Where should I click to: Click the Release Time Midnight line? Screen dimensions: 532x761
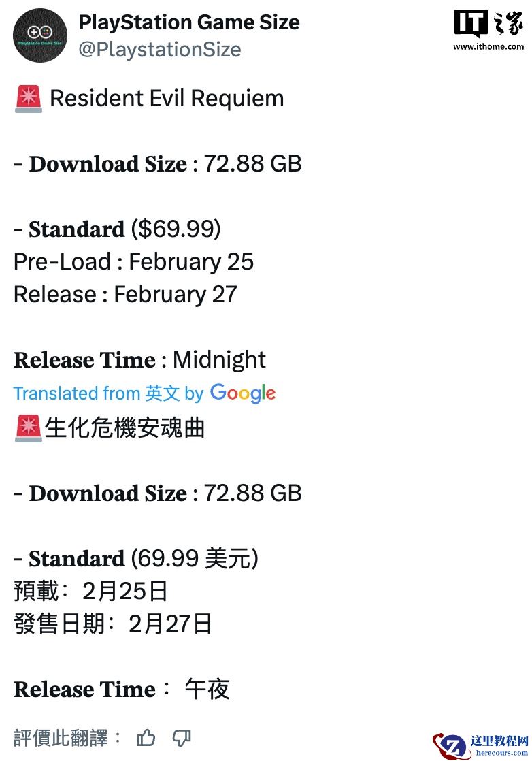(x=139, y=359)
